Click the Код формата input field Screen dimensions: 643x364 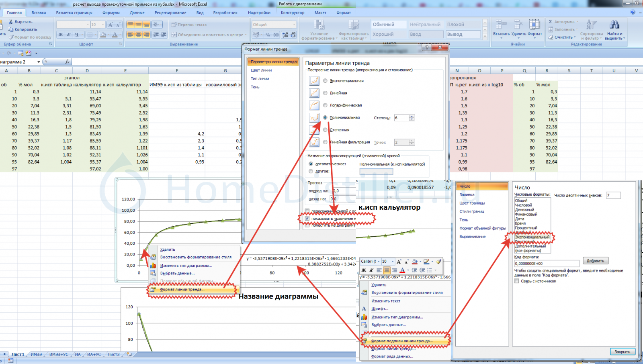(547, 264)
